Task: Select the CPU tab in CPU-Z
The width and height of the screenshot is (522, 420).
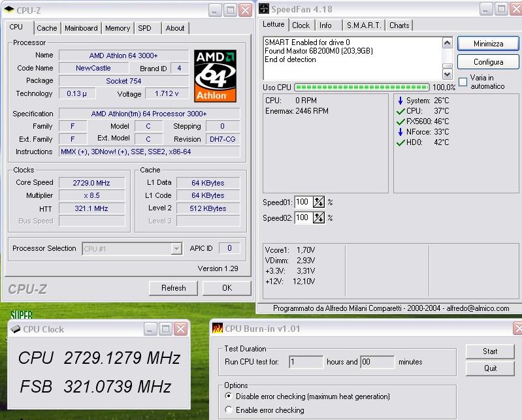Action: click(x=16, y=27)
